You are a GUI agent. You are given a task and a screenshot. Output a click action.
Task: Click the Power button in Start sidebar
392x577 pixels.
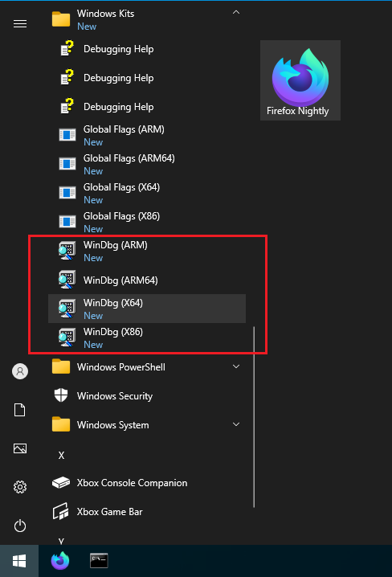click(20, 526)
